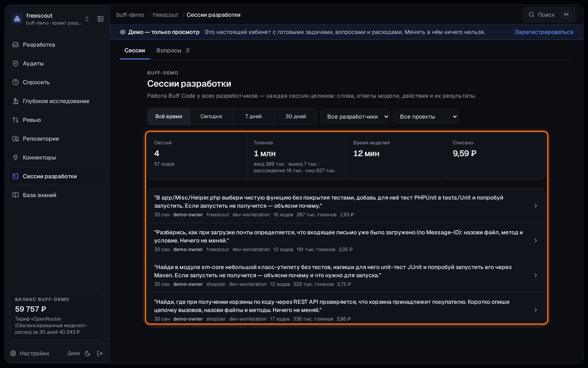This screenshot has height=368, width=588.
Task: Focus the Поиск search field
Action: tap(550, 15)
